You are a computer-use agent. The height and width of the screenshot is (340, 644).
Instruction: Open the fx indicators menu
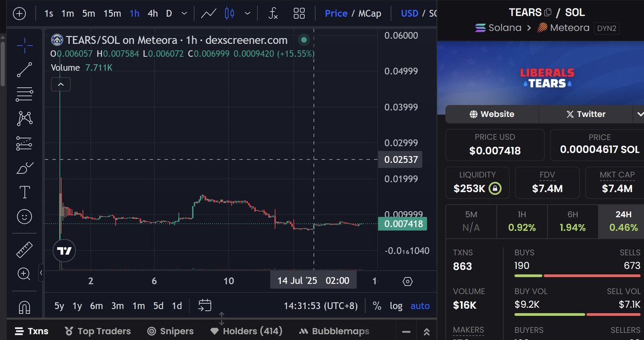[x=273, y=13]
